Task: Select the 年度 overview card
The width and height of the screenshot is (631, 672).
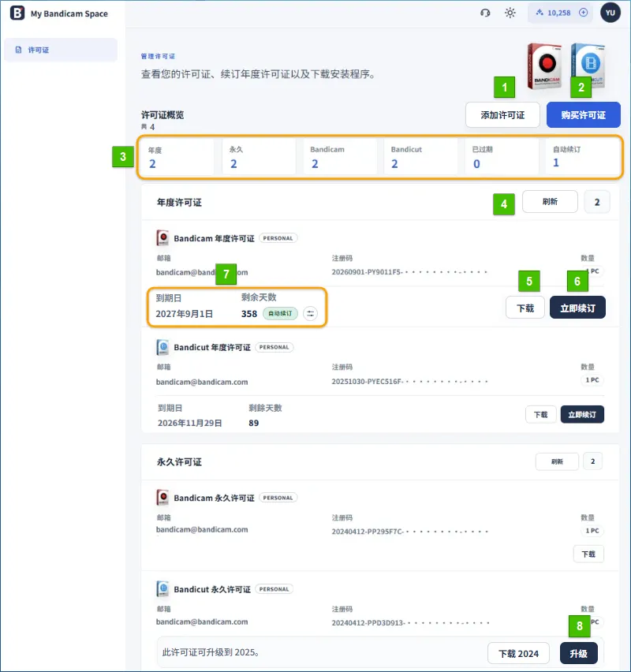Action: [177, 157]
